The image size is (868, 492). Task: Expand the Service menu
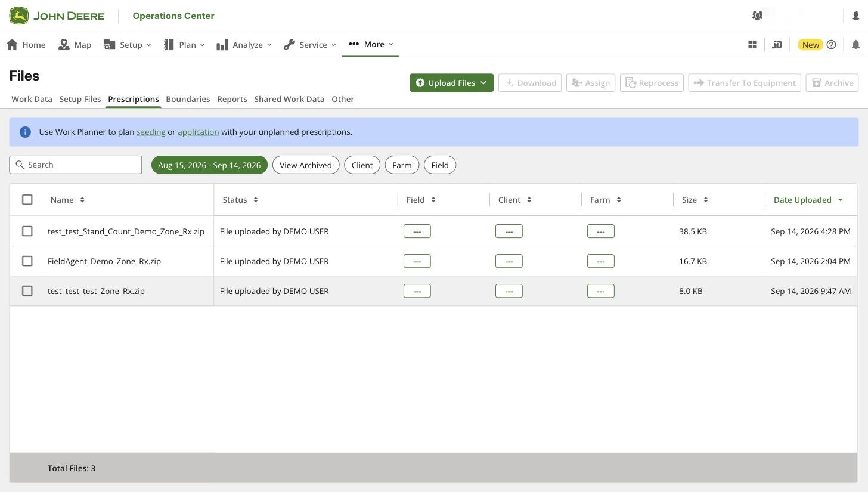pyautogui.click(x=309, y=44)
